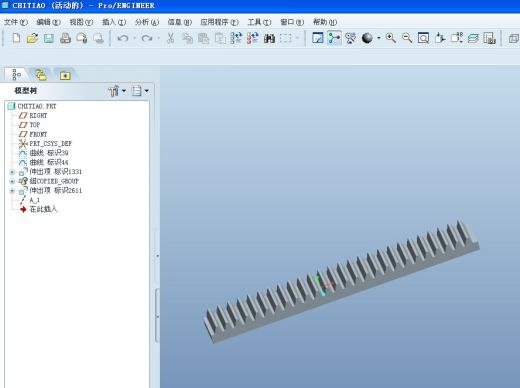Viewport: 520px width, 388px height.
Task: Open the model tree settings dropdown
Action: tap(117, 91)
